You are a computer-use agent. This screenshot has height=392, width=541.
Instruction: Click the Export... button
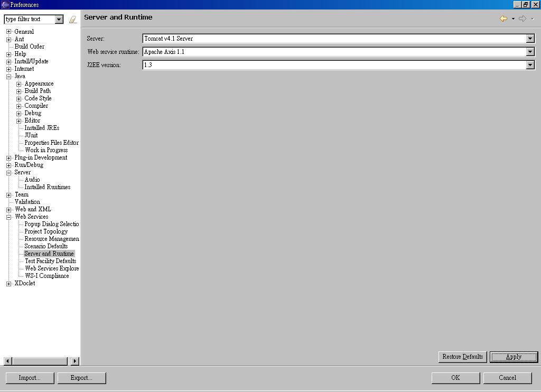(81, 378)
